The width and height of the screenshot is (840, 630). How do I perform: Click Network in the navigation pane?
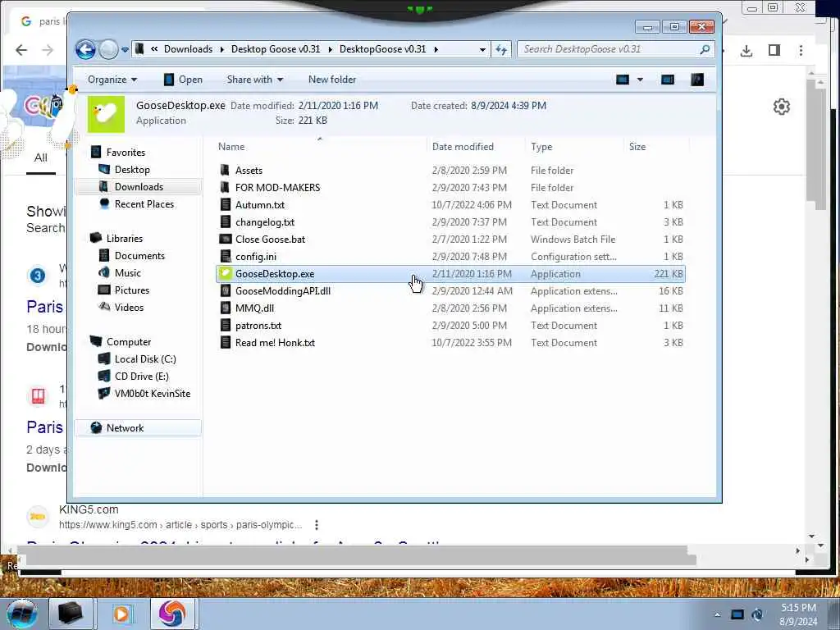pyautogui.click(x=125, y=427)
